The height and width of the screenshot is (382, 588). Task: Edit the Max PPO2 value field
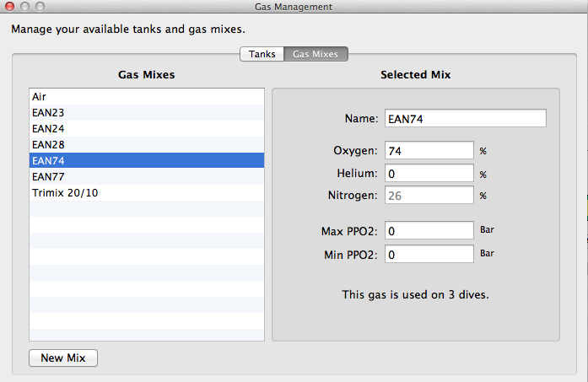click(x=429, y=230)
